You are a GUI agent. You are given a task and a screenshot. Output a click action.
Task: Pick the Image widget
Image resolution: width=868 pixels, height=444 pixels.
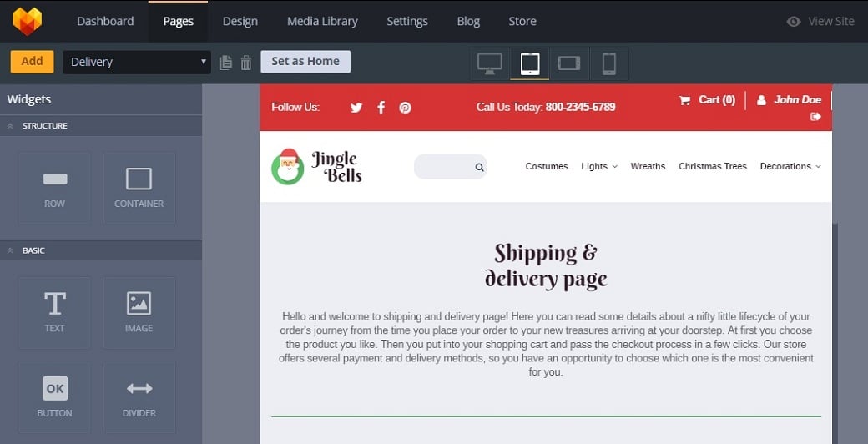[139, 312]
